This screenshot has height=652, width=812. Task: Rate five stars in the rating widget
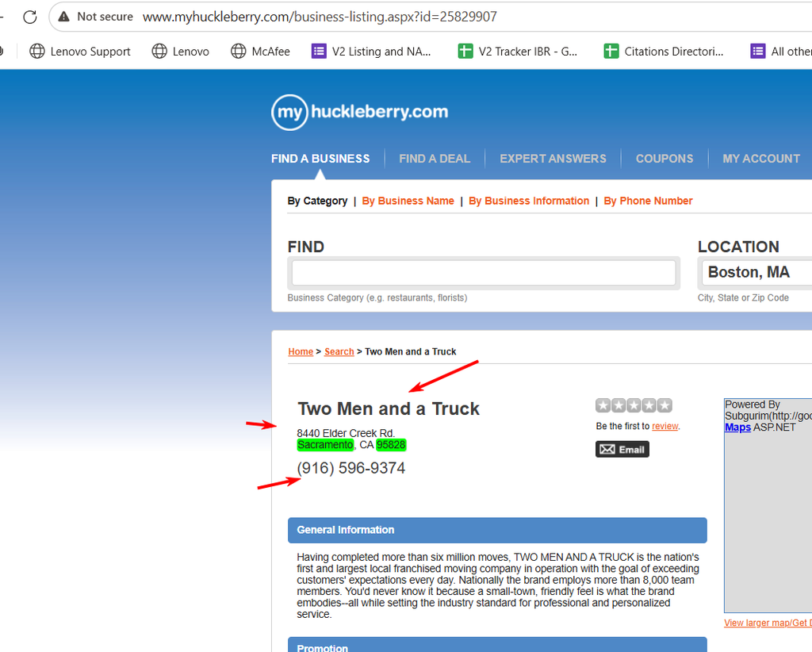665,405
